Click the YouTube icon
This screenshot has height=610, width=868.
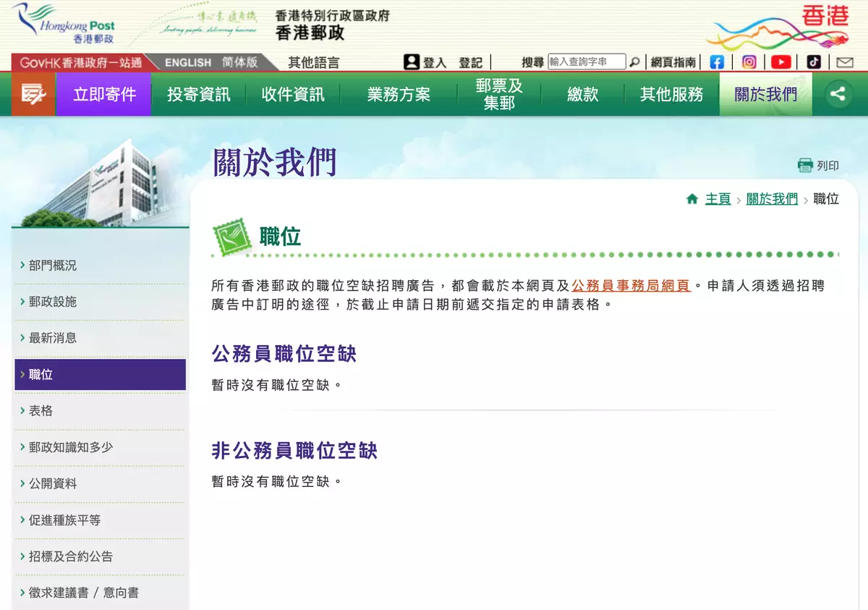tap(781, 62)
